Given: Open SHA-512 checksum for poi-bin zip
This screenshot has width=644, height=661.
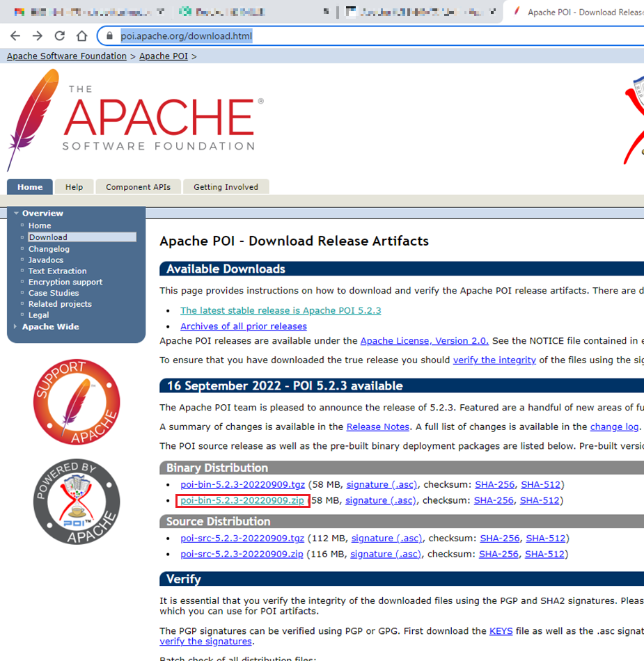Looking at the screenshot, I should pyautogui.click(x=540, y=500).
